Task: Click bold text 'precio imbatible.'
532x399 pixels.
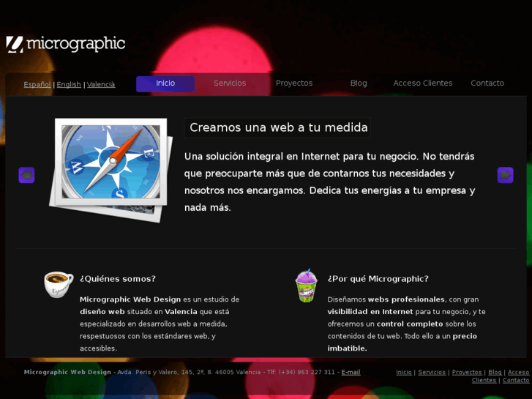Action: tap(402, 342)
